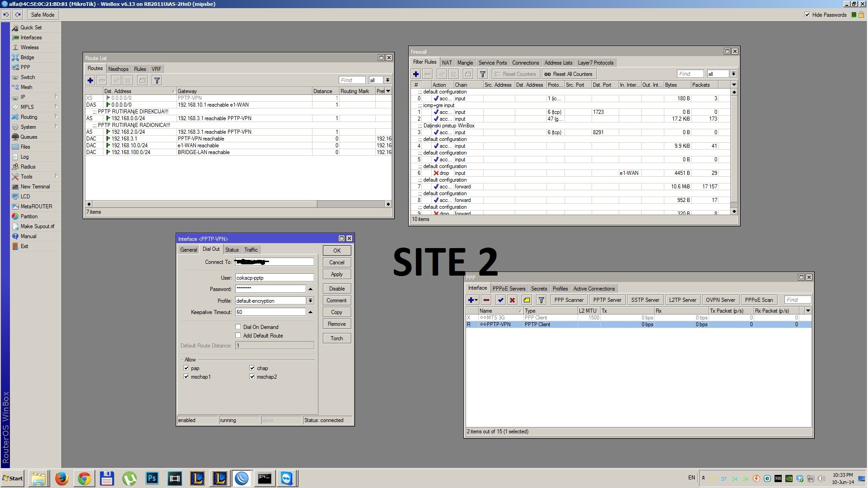Click the Apply button in PPTP-VPN dialog
The image size is (868, 488).
click(336, 274)
